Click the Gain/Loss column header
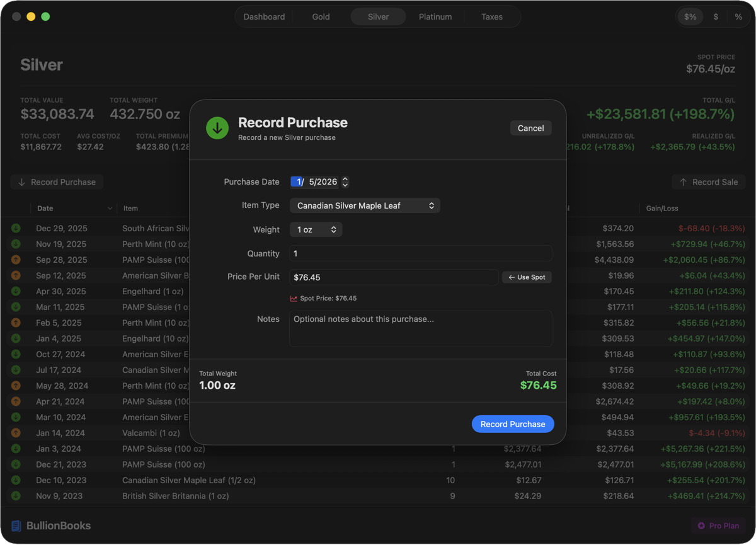The image size is (756, 545). coord(662,209)
